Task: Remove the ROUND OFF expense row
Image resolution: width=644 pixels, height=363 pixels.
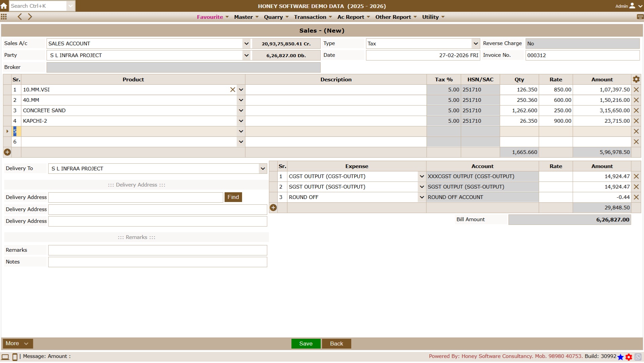Action: pyautogui.click(x=636, y=197)
